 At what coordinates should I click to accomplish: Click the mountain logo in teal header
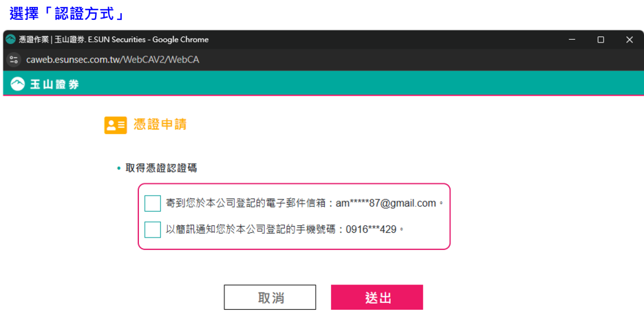[18, 84]
